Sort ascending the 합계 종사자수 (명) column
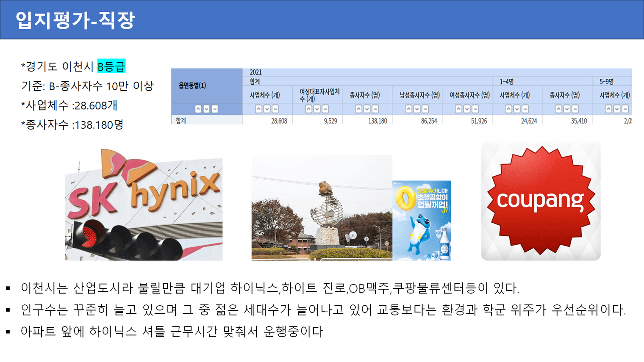This screenshot has height=362, width=644. [358, 109]
